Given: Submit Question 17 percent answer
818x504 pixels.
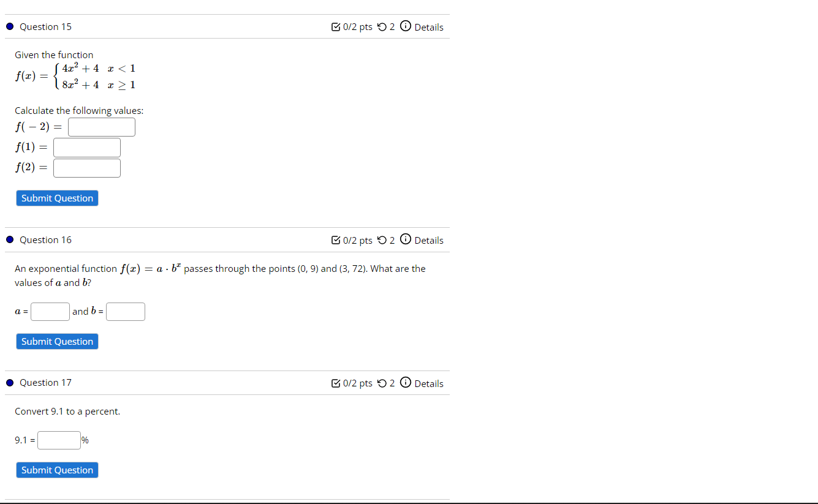Looking at the screenshot, I should point(57,470).
